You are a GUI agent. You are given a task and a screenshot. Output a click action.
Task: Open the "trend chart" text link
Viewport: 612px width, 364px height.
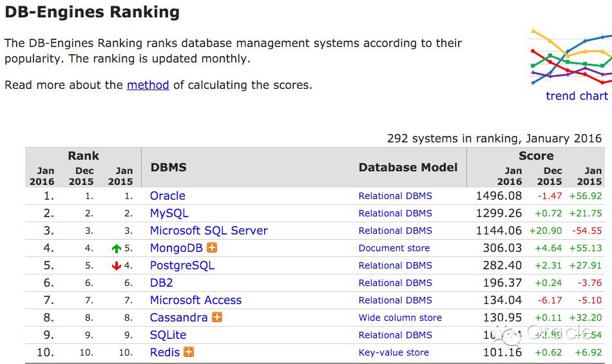(x=577, y=96)
